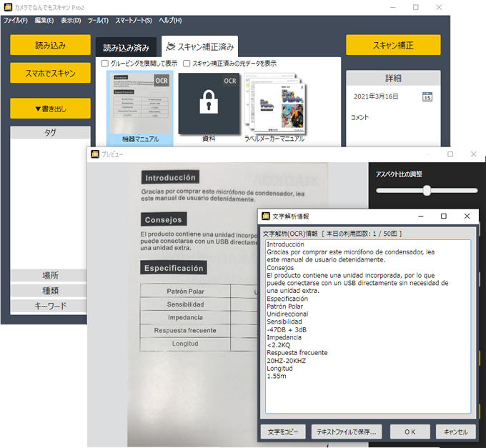
Task: Expand the キーワード filter section
Action: pyautogui.click(x=50, y=306)
